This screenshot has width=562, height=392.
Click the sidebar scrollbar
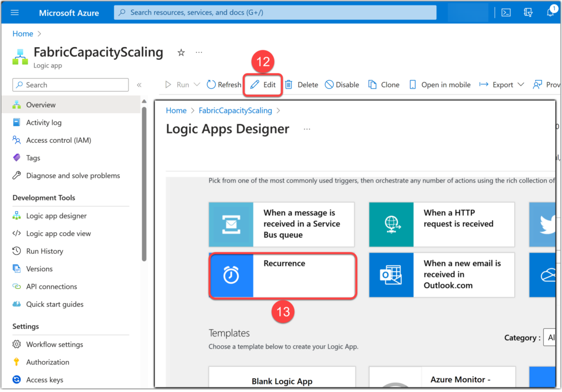coord(144,184)
